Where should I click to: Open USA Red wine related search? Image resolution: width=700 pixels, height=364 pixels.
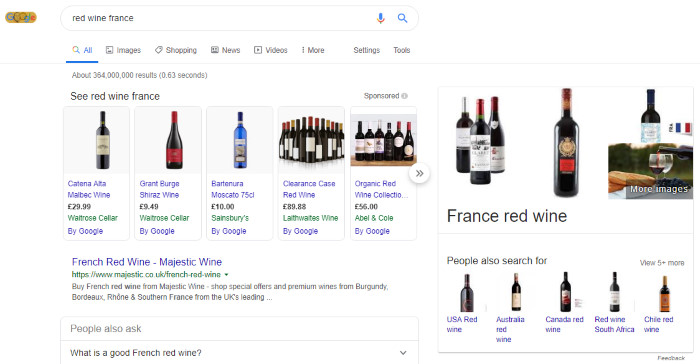462,325
